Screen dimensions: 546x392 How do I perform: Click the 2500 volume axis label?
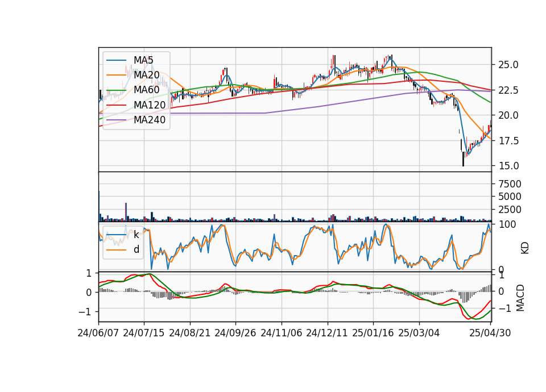510,210
